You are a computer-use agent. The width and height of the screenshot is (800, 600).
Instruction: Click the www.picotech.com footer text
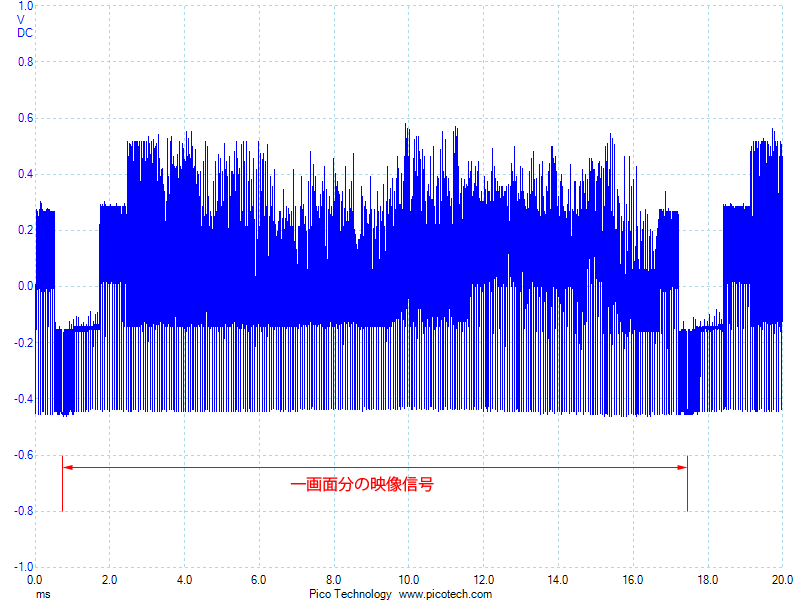[x=445, y=594]
